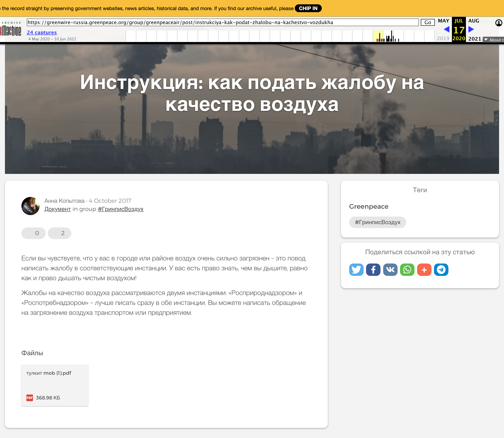Image resolution: width=504 pixels, height=438 pixels.
Task: Share article via VK icon
Action: pyautogui.click(x=390, y=270)
